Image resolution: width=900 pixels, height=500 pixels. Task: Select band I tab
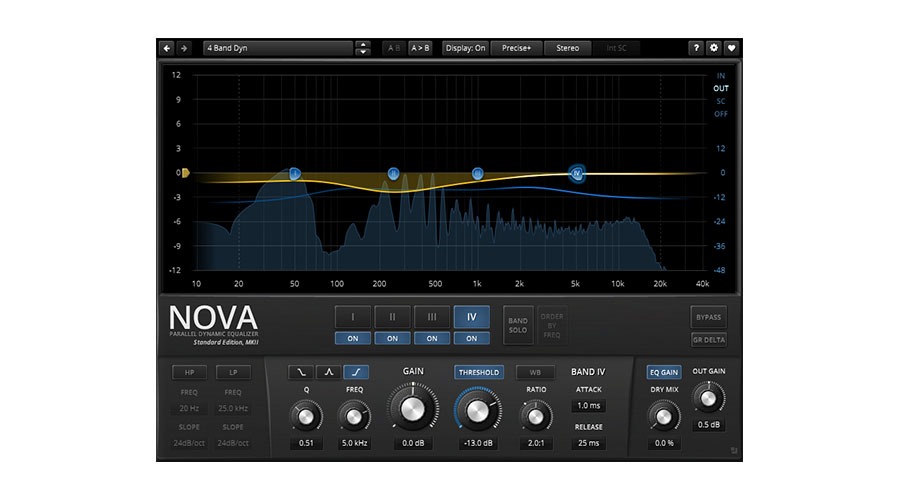tap(353, 317)
